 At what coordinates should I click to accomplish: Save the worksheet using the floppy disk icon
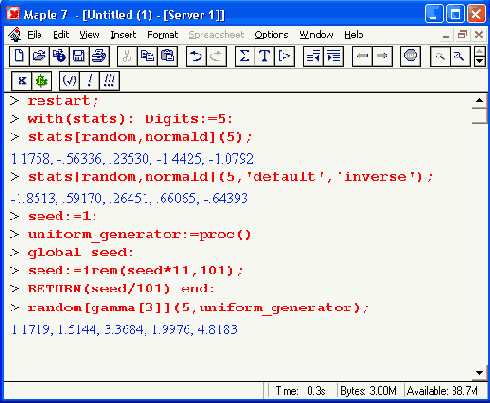pyautogui.click(x=79, y=56)
